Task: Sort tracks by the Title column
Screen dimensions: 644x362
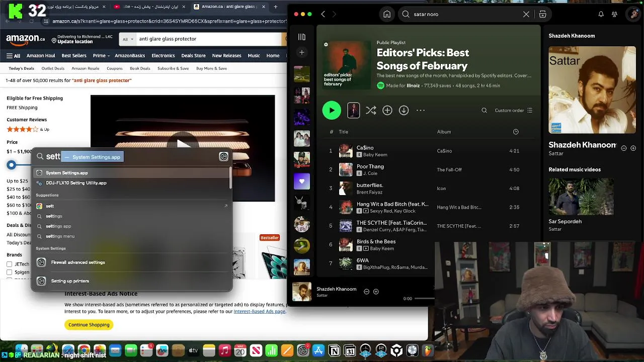Action: pyautogui.click(x=344, y=132)
